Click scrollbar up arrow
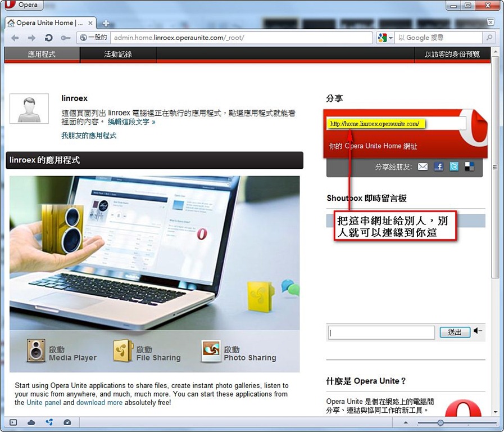The image size is (504, 432). coord(495,51)
